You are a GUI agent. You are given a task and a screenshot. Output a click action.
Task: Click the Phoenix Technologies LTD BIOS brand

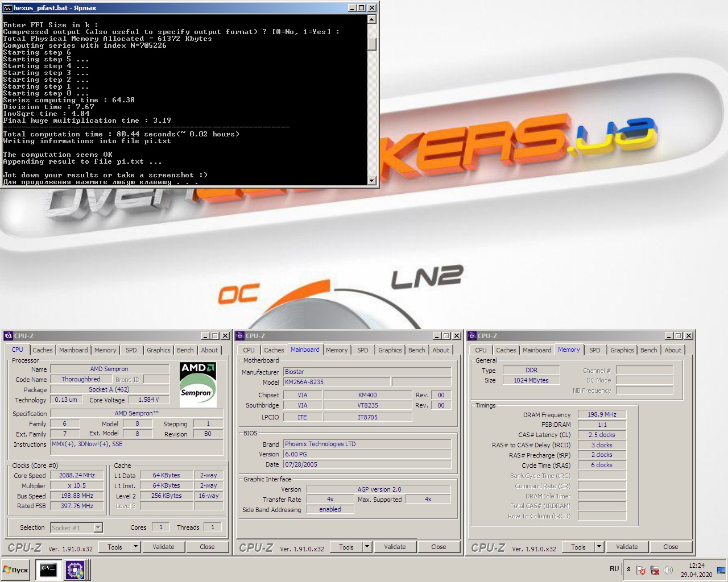[x=367, y=444]
